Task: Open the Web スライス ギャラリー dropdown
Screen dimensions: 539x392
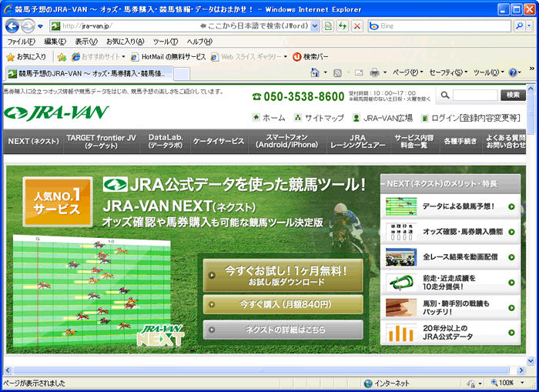Action: (x=249, y=57)
